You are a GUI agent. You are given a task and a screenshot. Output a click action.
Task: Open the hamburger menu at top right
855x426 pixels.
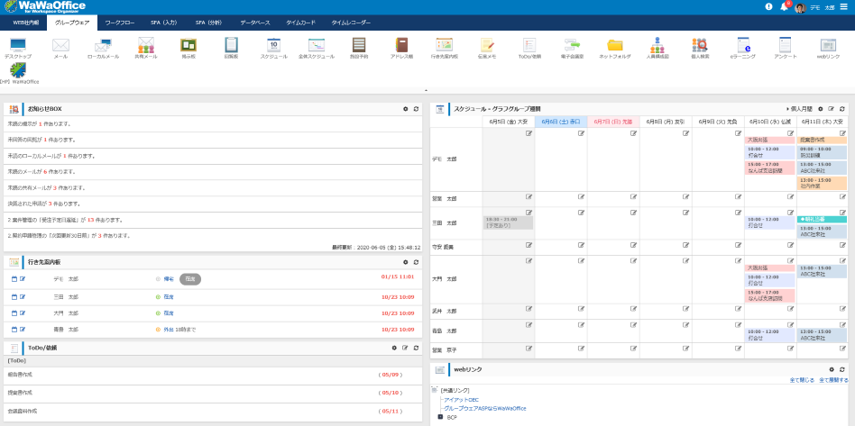click(844, 7)
